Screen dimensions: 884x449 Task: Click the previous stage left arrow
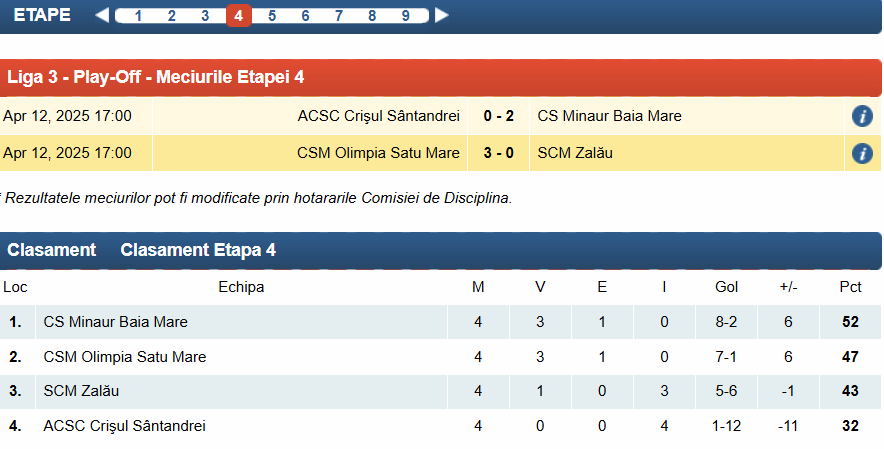(102, 15)
